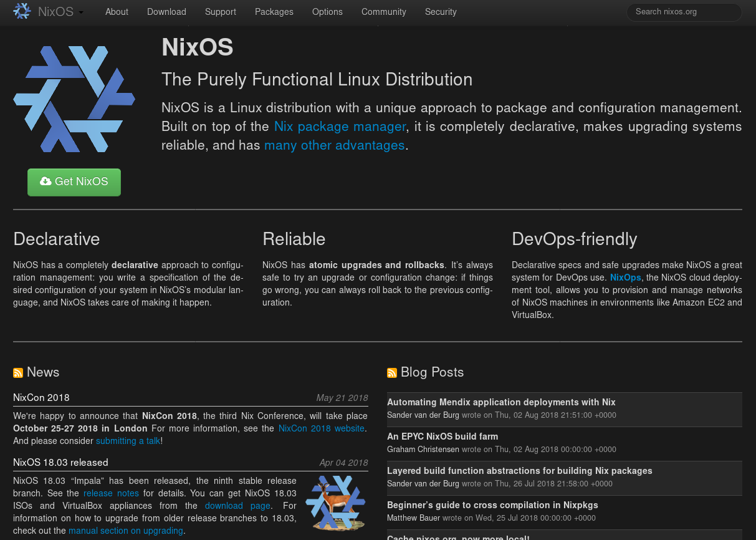
Task: Open the Support menu item
Action: coord(221,12)
